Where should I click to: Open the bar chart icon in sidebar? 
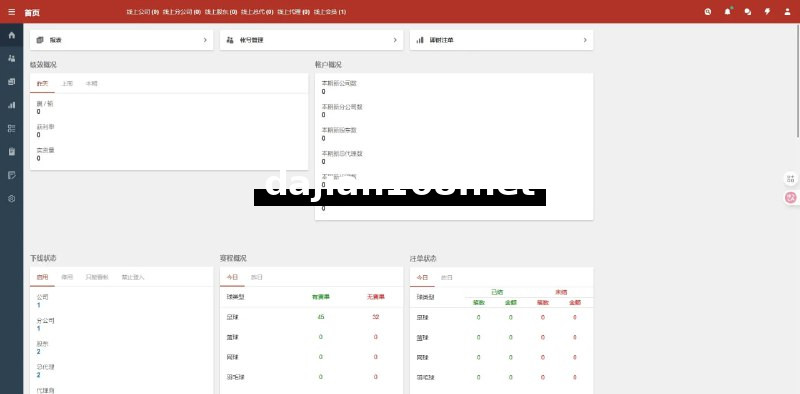pos(12,105)
